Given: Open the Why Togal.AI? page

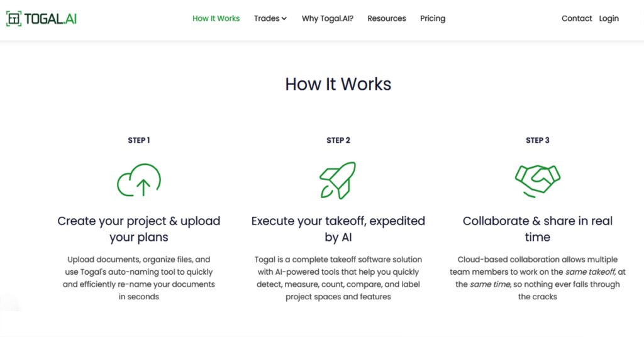Looking at the screenshot, I should click(327, 18).
